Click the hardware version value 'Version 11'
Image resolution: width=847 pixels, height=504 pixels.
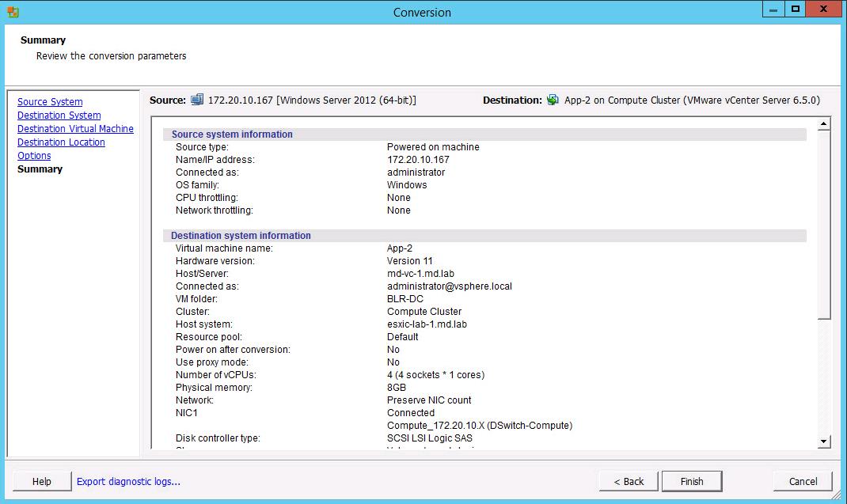(410, 261)
